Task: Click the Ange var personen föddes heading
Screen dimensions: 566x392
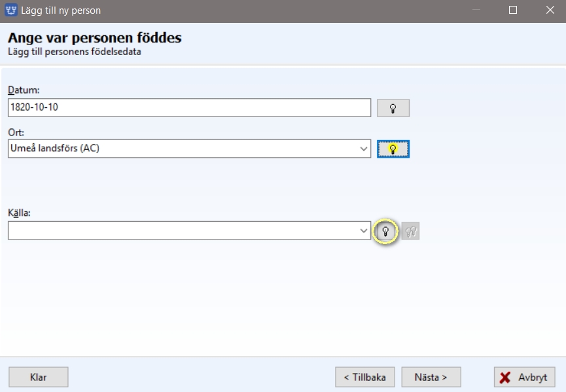Action: tap(95, 38)
